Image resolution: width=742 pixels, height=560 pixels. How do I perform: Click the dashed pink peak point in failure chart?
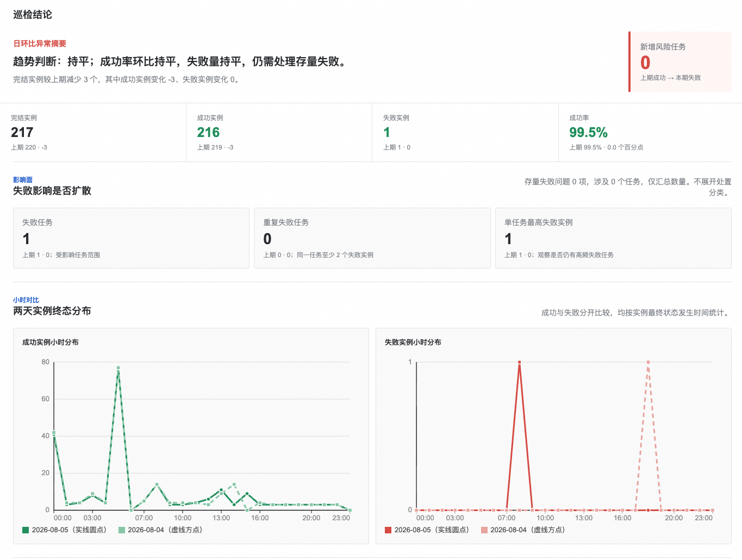pos(648,362)
